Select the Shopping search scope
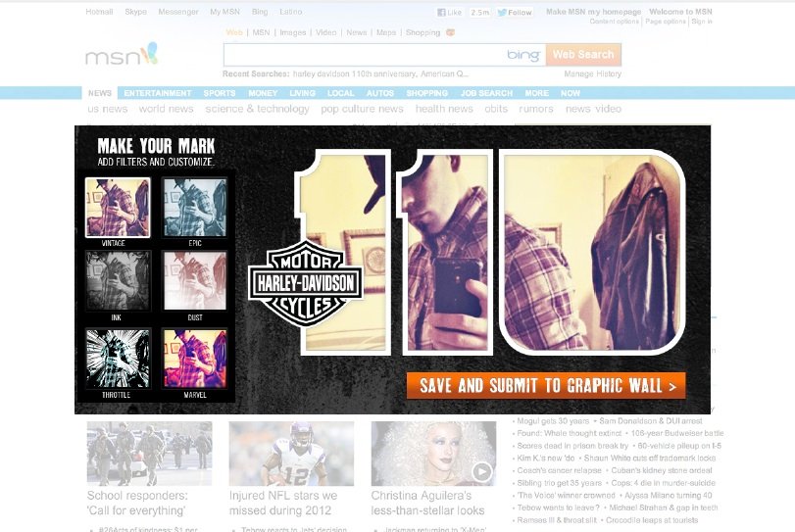The height and width of the screenshot is (532, 795). coord(422,32)
